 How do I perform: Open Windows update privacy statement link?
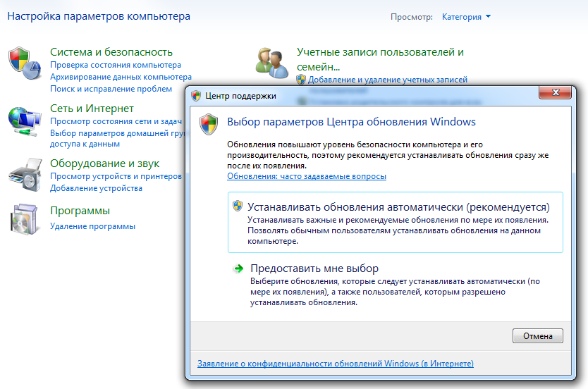coord(336,364)
